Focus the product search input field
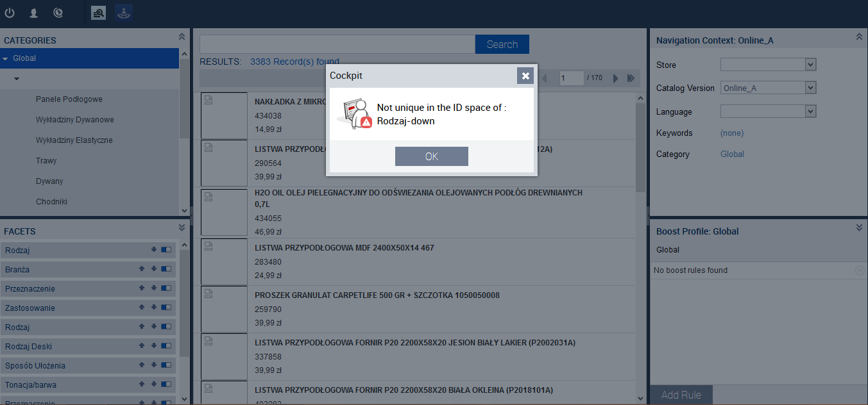 (337, 44)
